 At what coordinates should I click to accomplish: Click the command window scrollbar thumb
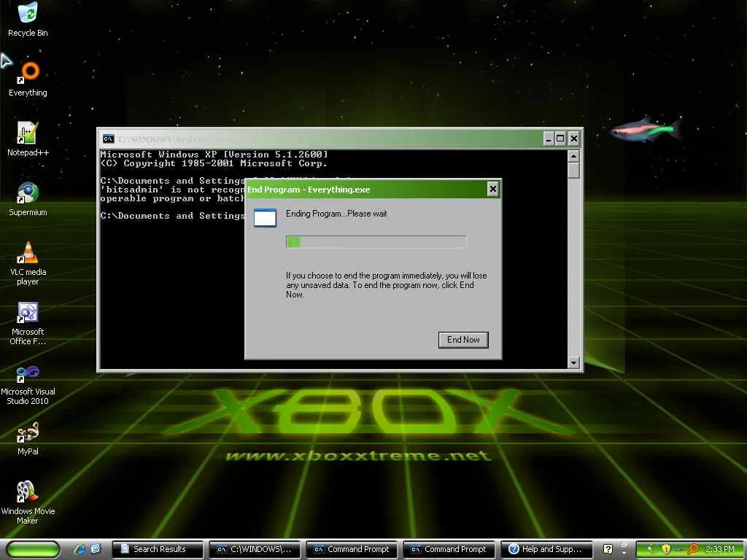pos(573,171)
